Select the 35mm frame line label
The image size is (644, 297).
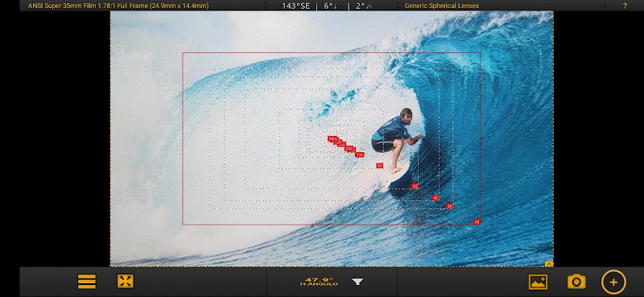tap(450, 206)
